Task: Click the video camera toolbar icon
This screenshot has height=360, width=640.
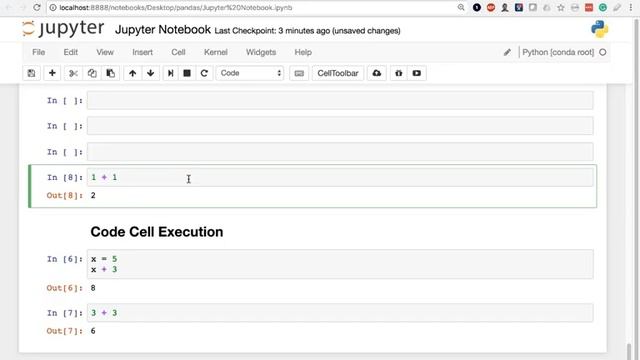Action: pos(416,73)
